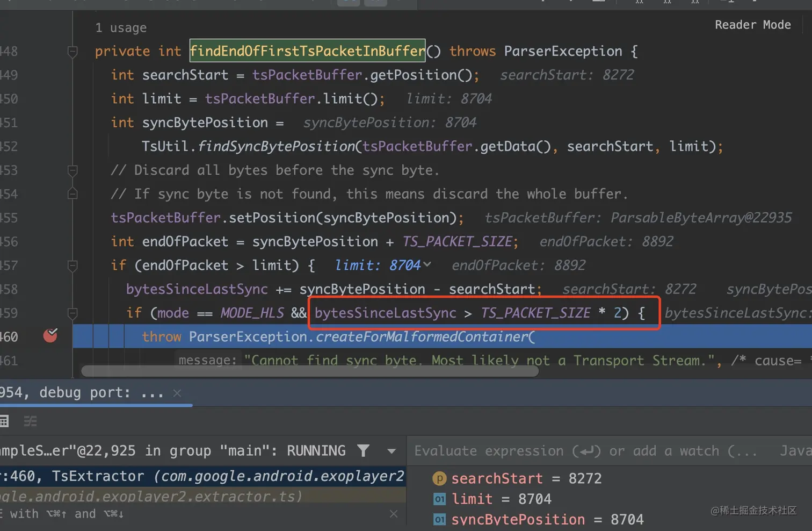Dismiss the frames navigation shortcut hint
The image size is (812, 531).
[394, 514]
